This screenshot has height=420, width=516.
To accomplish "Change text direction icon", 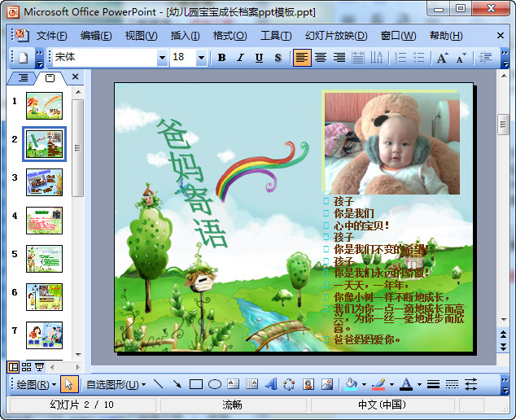I will pos(376,58).
